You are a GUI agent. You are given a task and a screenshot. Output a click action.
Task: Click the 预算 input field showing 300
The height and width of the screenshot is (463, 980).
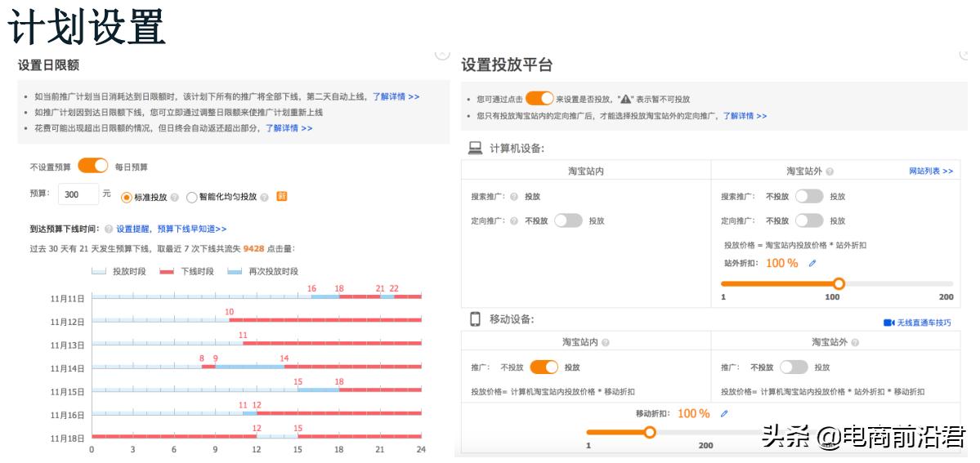(78, 194)
